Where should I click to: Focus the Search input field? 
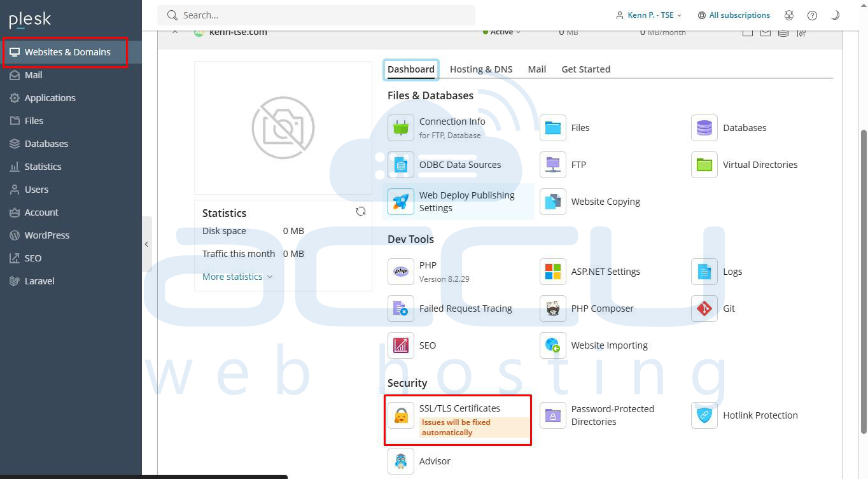(x=317, y=15)
